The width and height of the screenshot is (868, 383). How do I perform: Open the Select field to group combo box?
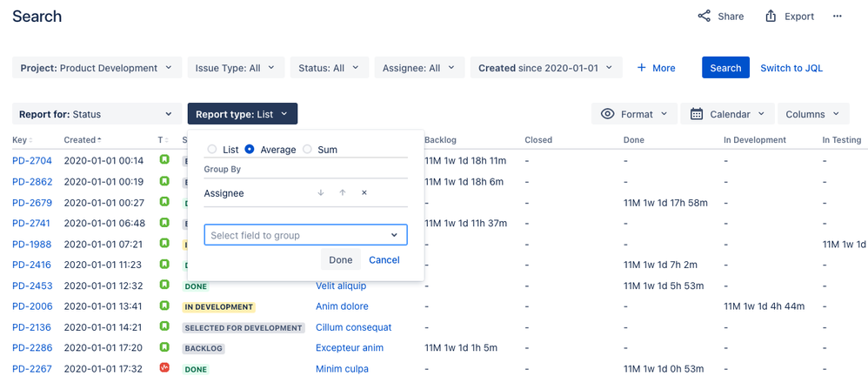(x=305, y=235)
